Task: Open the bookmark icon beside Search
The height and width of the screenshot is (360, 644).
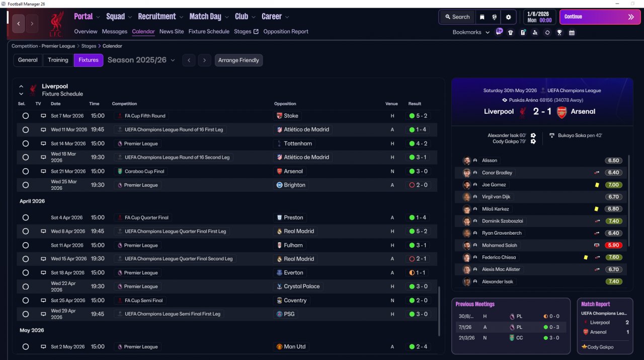Action: [x=482, y=17]
